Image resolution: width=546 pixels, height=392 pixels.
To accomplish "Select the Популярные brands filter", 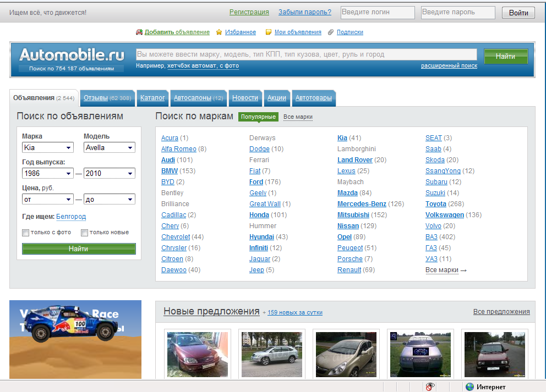I will click(x=258, y=117).
